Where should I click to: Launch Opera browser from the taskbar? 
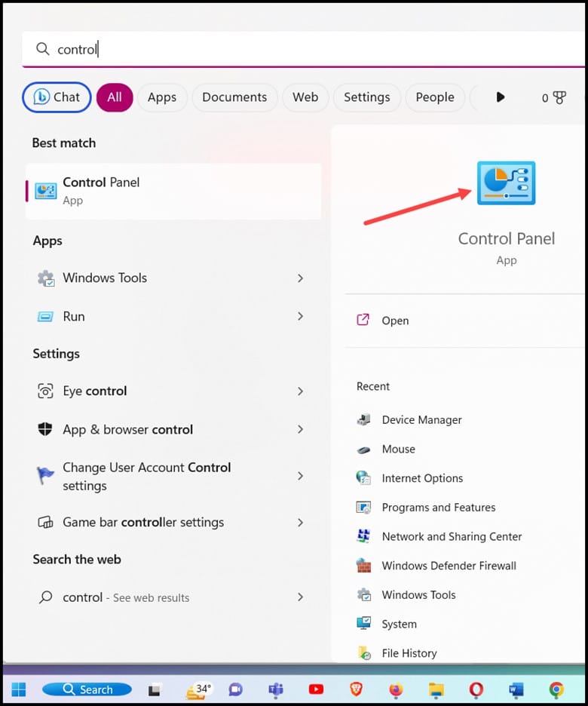pos(476,689)
